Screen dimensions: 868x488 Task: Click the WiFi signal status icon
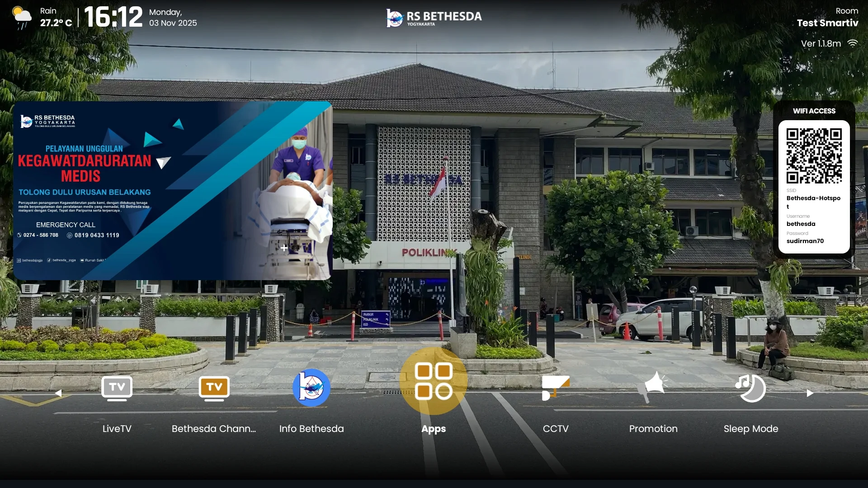coord(852,44)
